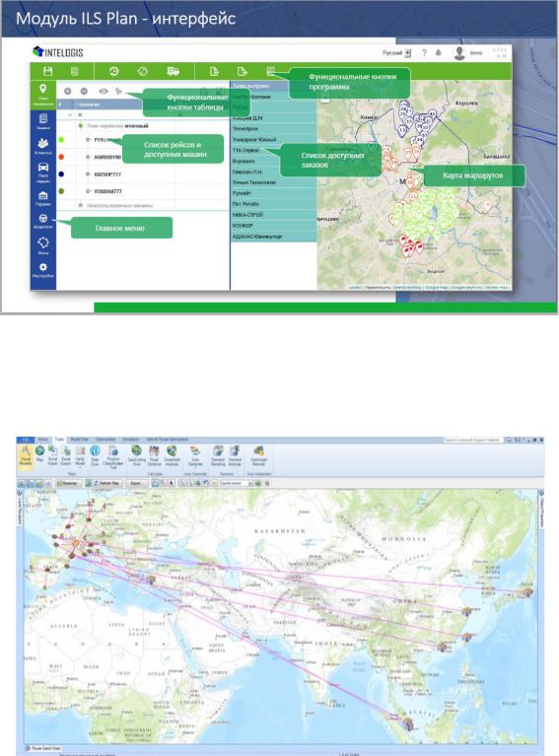Click the Data Guru ribbon icon

[x=95, y=455]
